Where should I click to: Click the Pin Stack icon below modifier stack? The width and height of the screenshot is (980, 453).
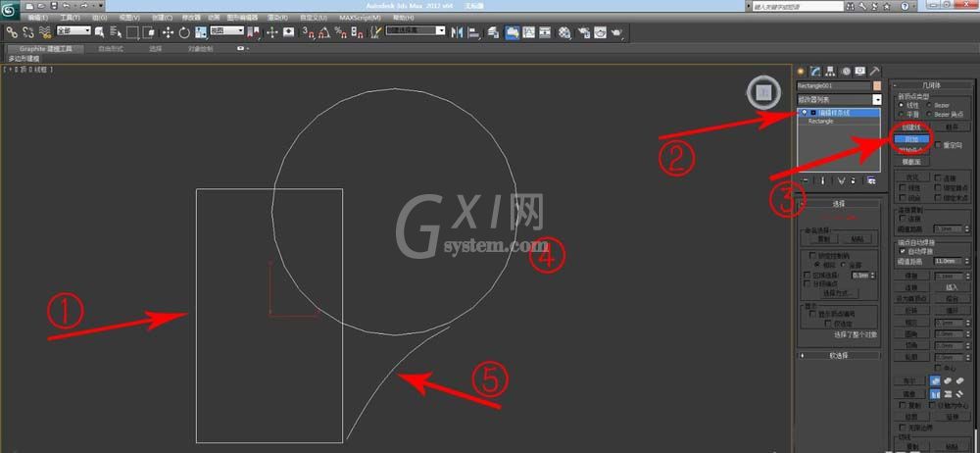click(x=806, y=180)
